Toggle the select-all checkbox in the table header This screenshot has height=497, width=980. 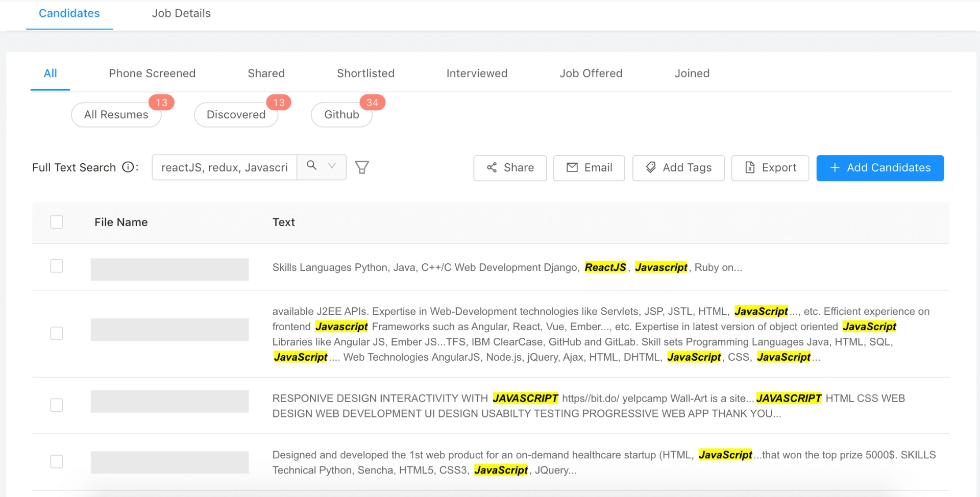[x=57, y=222]
